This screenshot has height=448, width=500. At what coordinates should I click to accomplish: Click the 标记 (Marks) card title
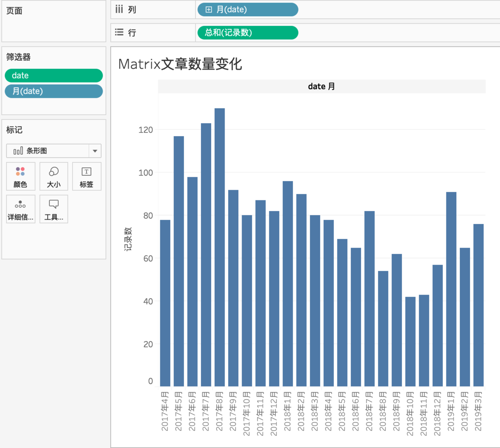(x=14, y=130)
